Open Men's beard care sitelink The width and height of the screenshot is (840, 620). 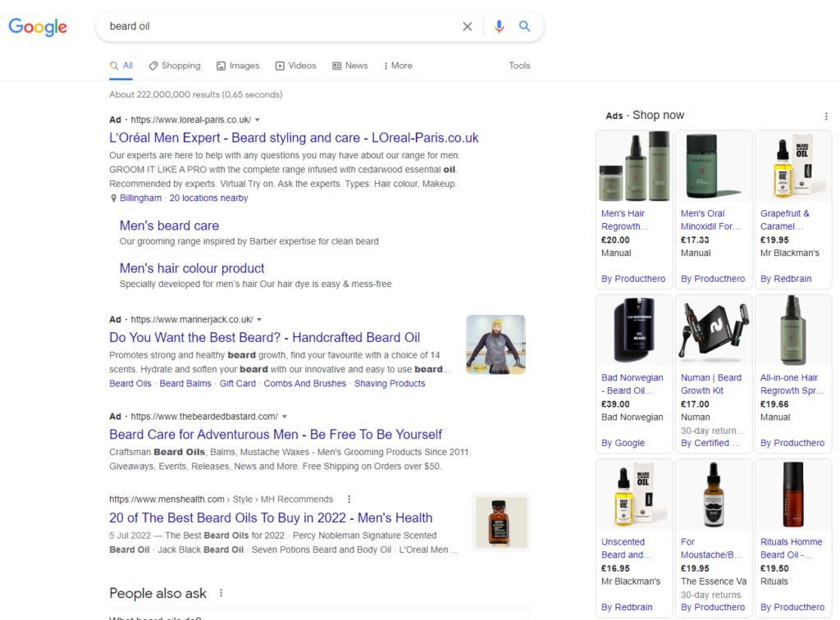pos(169,226)
